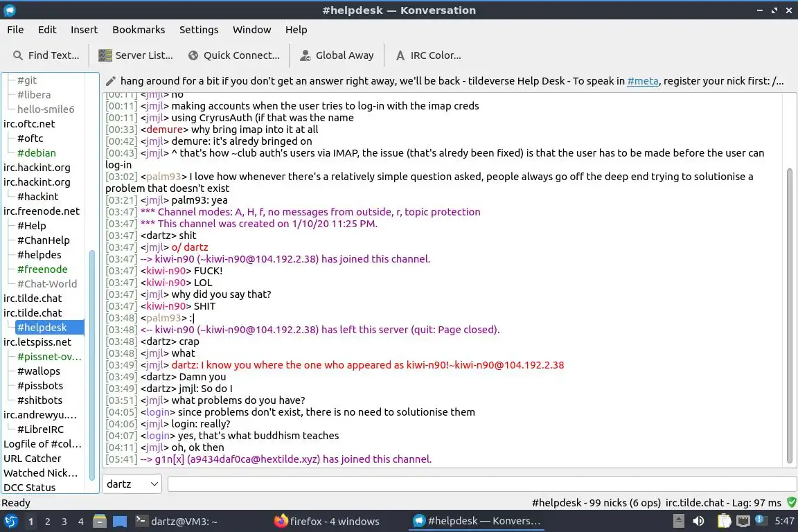This screenshot has height=532, width=798.
Task: Click the show desktop icon in the taskbar
Action: click(120, 522)
